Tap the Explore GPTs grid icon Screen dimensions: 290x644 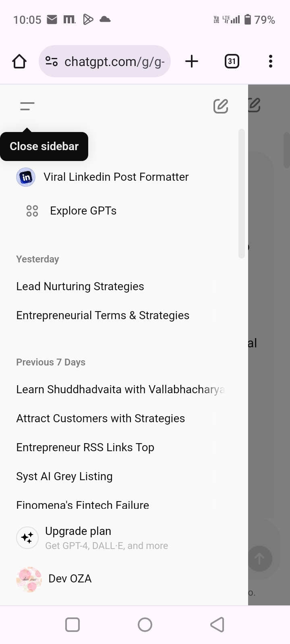[32, 211]
